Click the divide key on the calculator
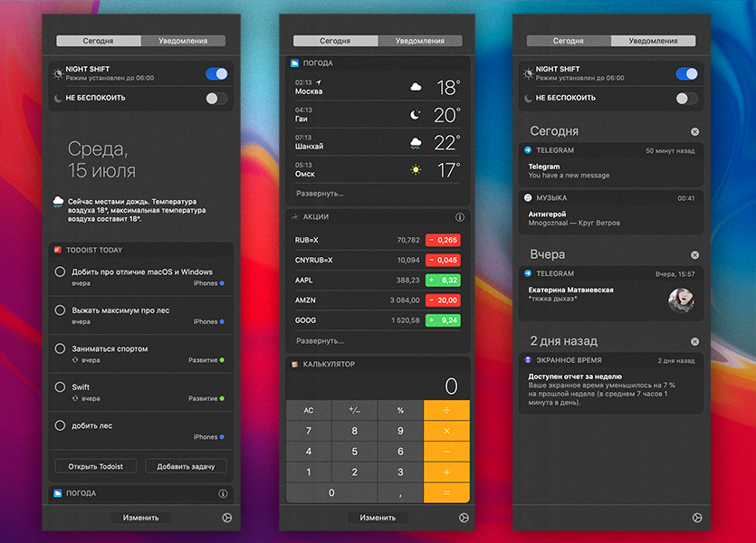 coord(446,410)
